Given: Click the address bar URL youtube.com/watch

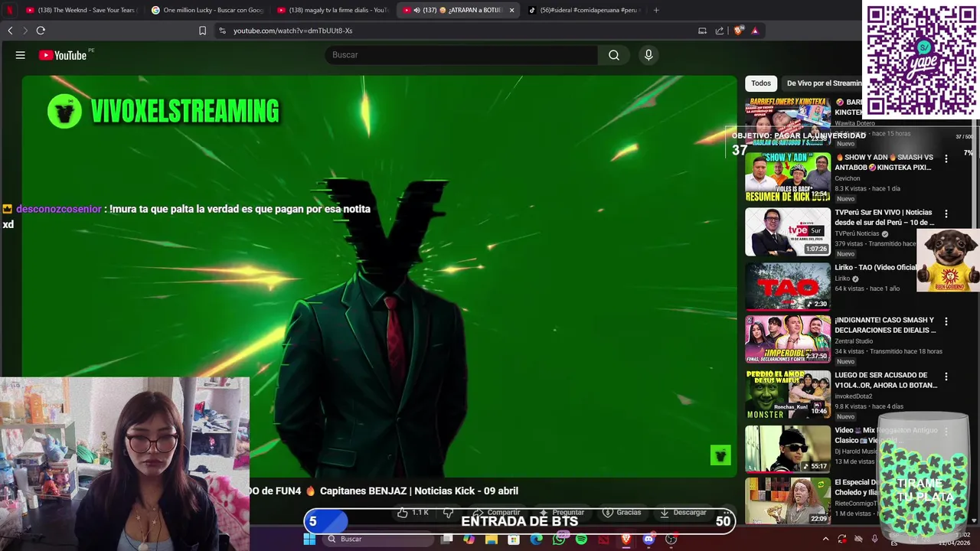Looking at the screenshot, I should 292,31.
